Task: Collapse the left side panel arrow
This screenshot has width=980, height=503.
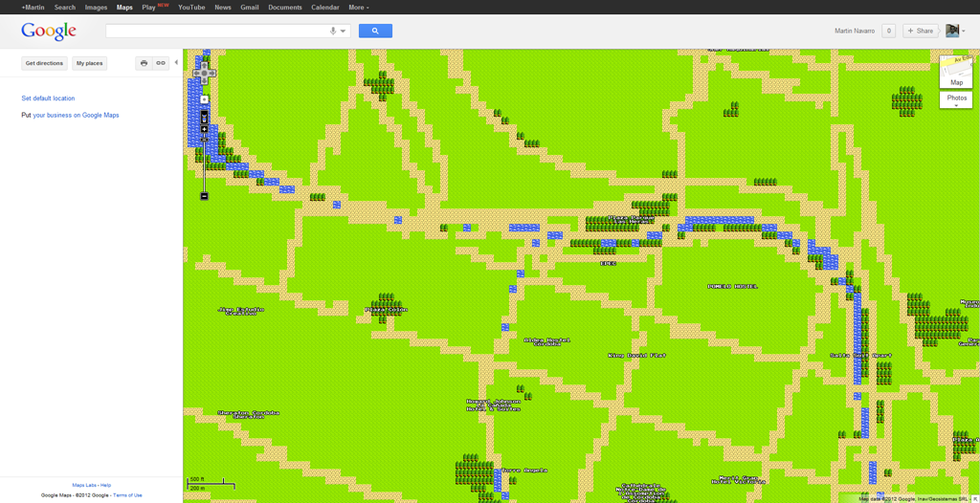Action: point(176,62)
